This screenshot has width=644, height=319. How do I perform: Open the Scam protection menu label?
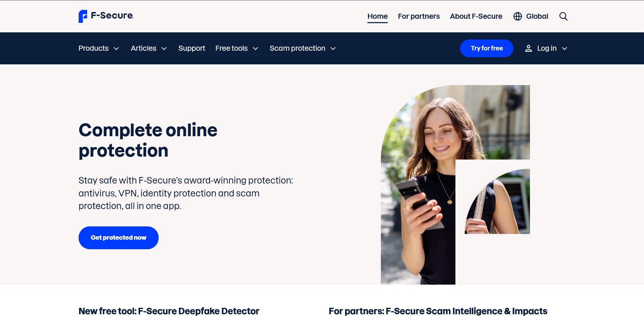(297, 48)
